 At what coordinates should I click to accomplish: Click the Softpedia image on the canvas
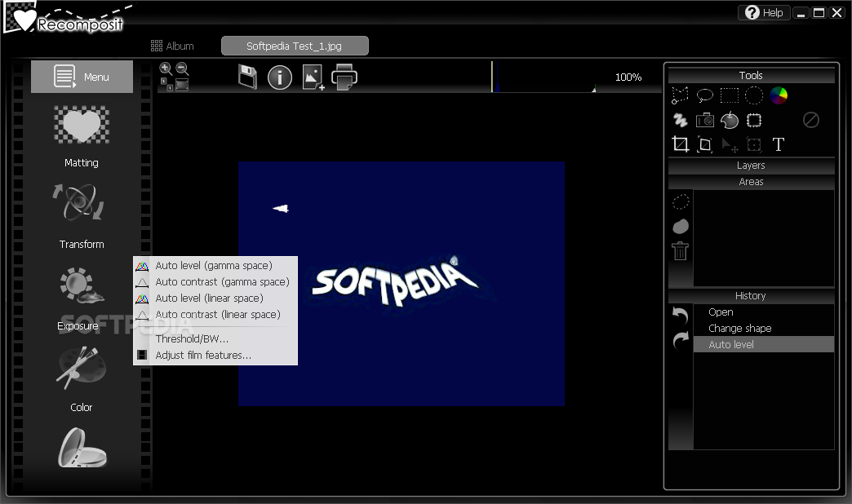coord(402,284)
